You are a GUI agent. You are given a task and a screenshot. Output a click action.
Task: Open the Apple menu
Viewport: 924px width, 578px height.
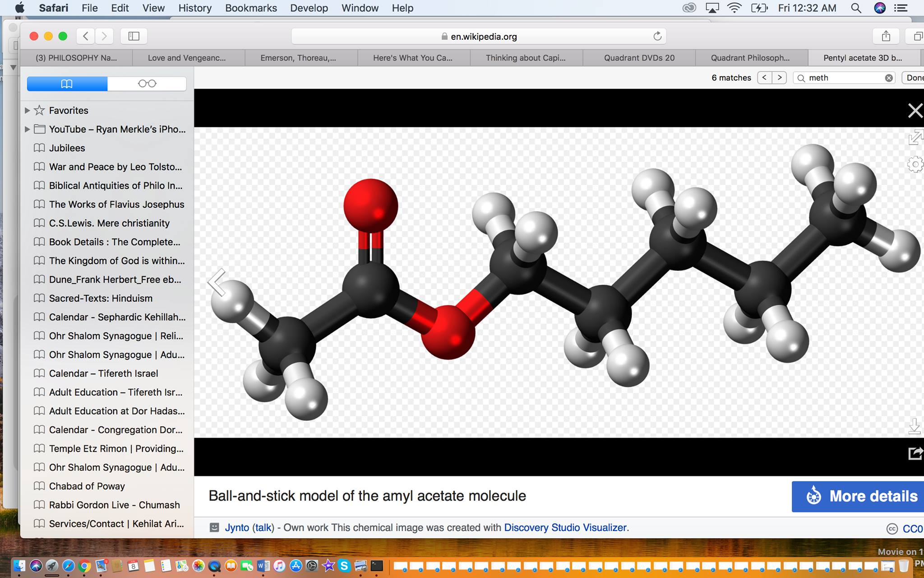(19, 8)
